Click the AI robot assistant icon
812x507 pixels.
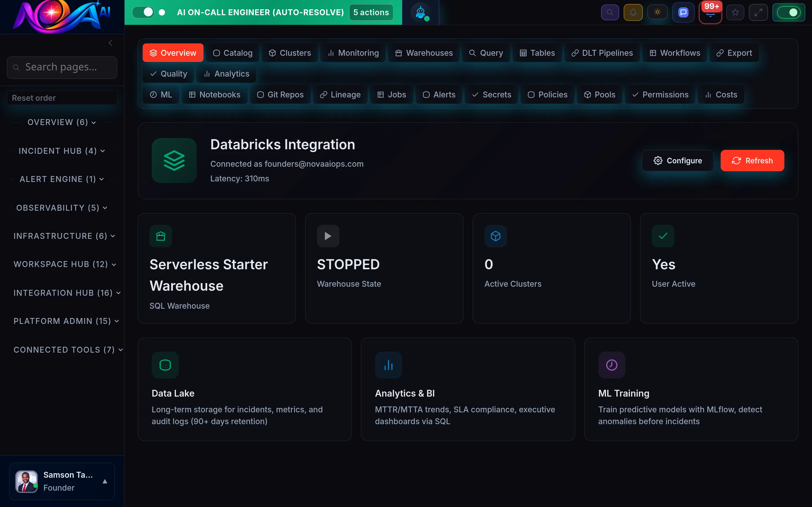[x=420, y=12]
